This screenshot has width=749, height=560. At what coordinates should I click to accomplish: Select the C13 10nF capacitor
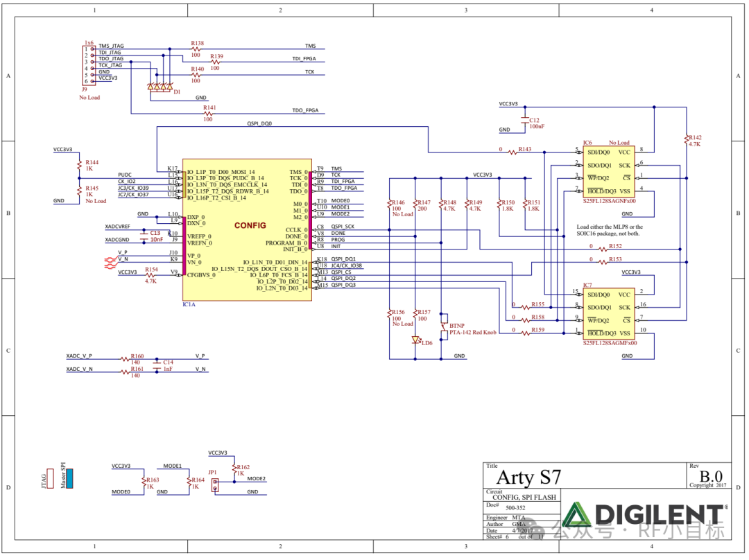pos(144,236)
